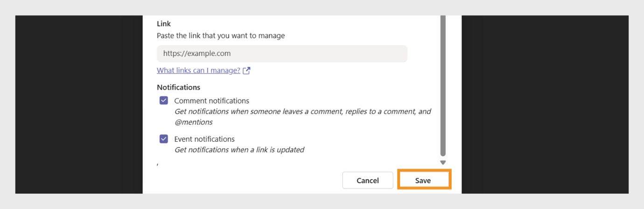644x209 pixels.
Task: Click the scroll down arrow
Action: coord(443,163)
